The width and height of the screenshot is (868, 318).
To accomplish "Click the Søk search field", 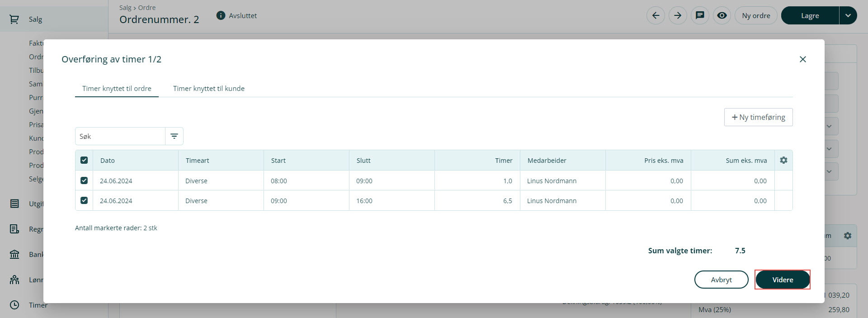I will tap(120, 136).
